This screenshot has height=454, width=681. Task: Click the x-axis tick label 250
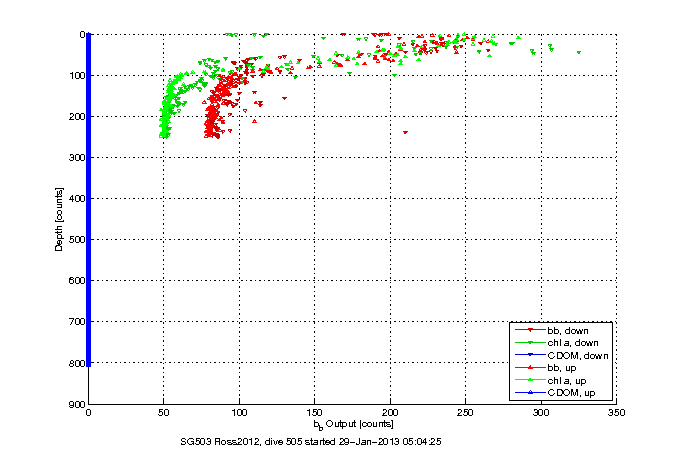(465, 412)
